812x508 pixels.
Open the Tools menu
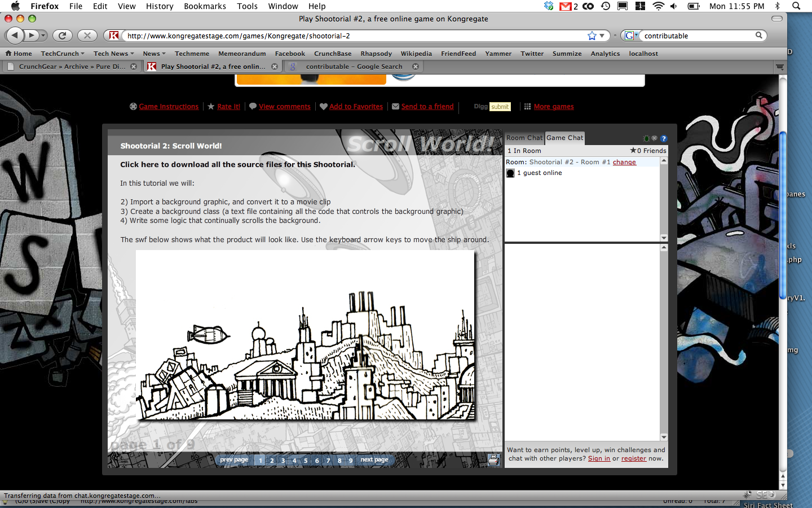[x=247, y=6]
